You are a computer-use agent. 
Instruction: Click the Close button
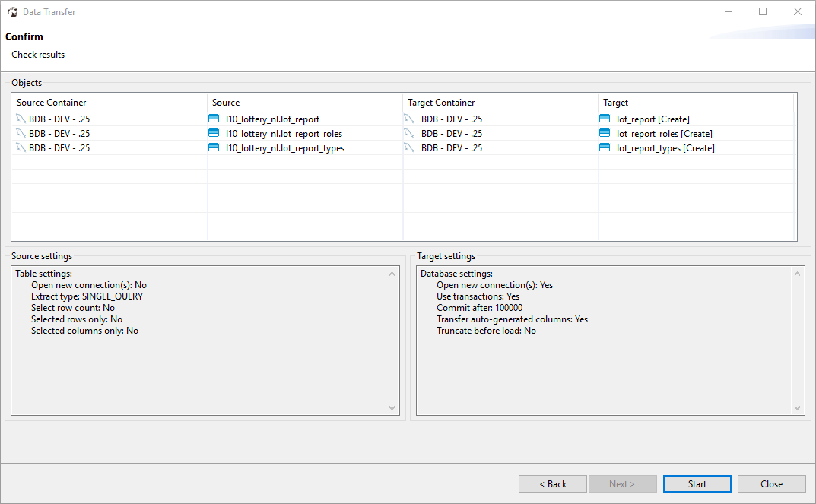(771, 483)
